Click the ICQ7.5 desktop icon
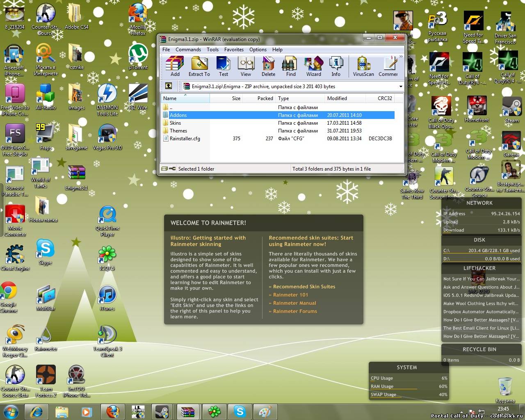This screenshot has height=420, width=525. [x=107, y=258]
